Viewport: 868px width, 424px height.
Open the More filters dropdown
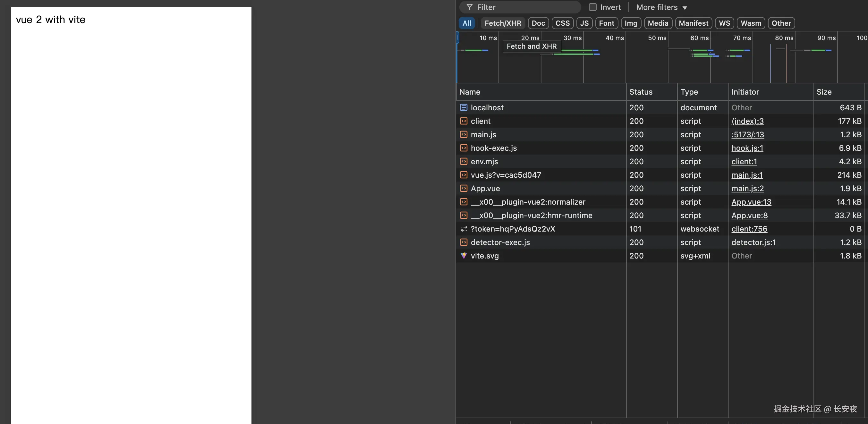661,7
